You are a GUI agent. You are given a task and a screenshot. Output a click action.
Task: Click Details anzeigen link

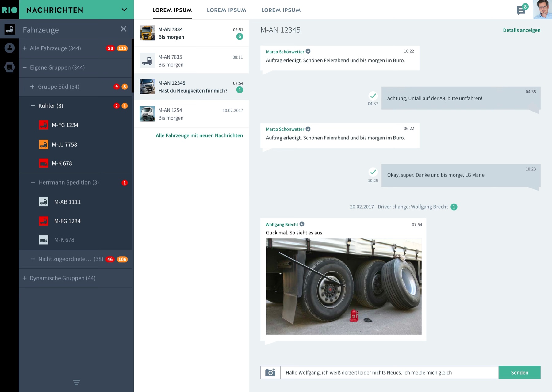(x=522, y=30)
